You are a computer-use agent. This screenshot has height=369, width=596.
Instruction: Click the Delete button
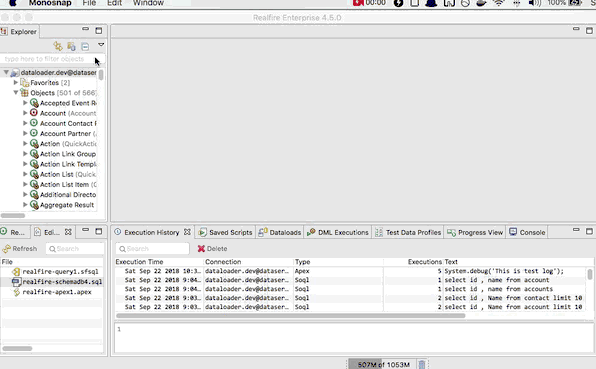point(212,249)
